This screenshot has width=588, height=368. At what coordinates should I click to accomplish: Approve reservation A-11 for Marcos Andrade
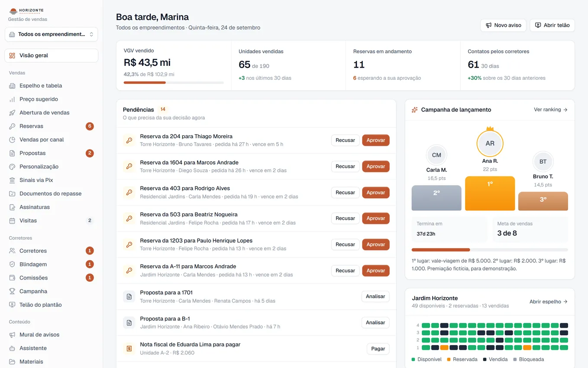376,270
